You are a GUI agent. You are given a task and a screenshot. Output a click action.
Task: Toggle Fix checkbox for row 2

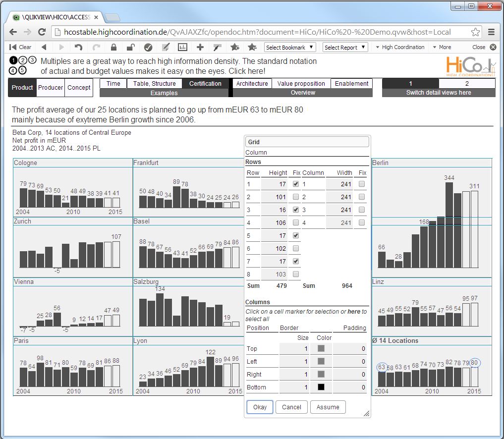pos(296,197)
